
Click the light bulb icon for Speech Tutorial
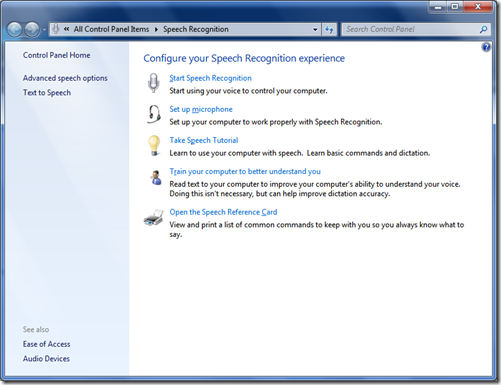coord(154,145)
